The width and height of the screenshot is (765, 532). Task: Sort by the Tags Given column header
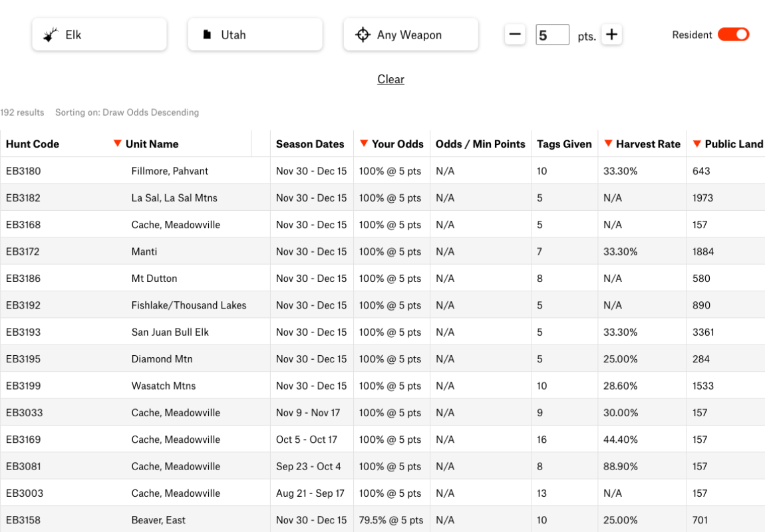pyautogui.click(x=565, y=144)
